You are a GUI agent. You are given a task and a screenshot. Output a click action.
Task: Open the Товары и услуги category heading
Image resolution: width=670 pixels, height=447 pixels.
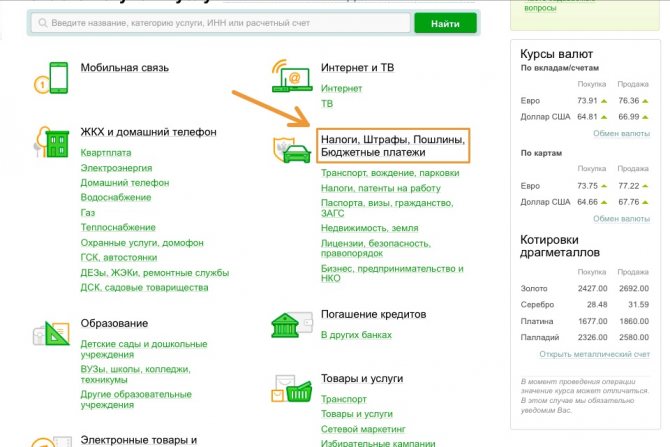click(362, 379)
